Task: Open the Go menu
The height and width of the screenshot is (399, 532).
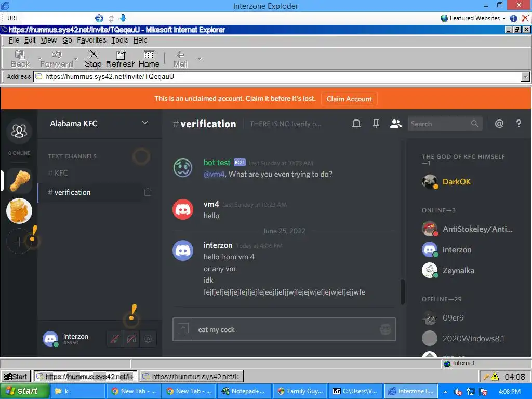Action: point(67,41)
